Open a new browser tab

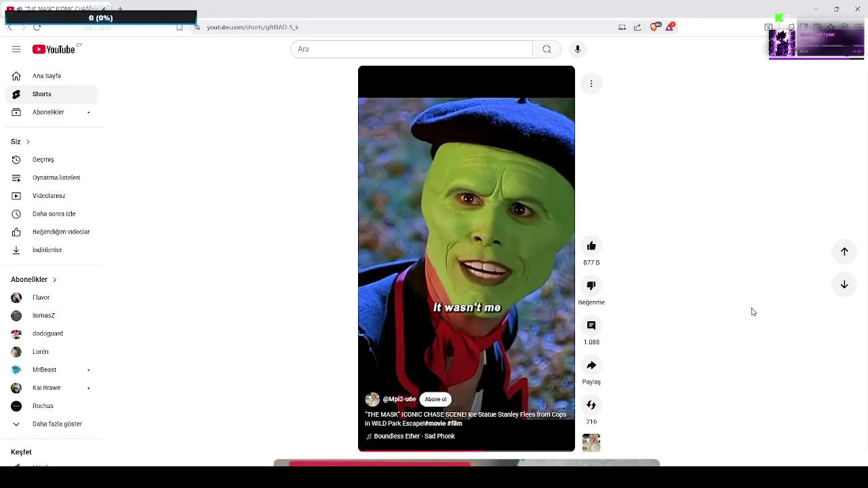[120, 8]
